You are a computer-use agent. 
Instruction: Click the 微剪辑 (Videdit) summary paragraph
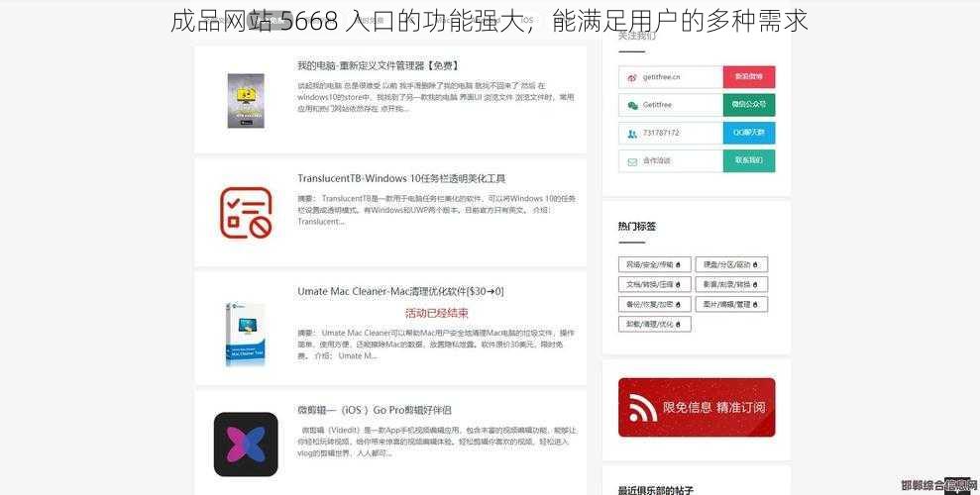437,442
